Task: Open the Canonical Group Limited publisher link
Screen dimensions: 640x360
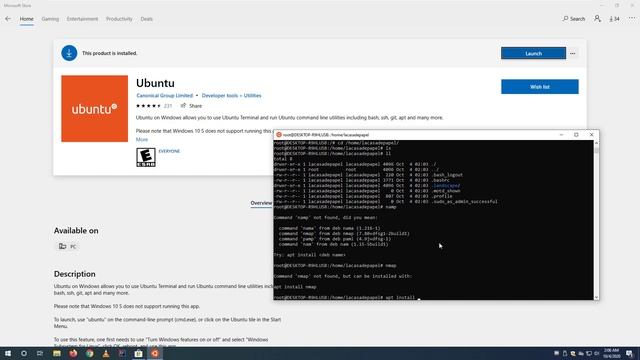Action: coord(164,96)
